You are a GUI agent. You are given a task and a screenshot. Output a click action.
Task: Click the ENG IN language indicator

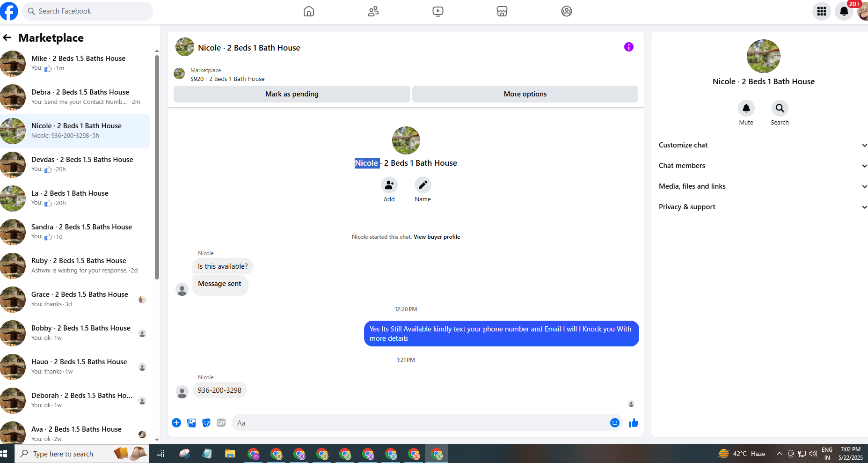[x=827, y=454]
